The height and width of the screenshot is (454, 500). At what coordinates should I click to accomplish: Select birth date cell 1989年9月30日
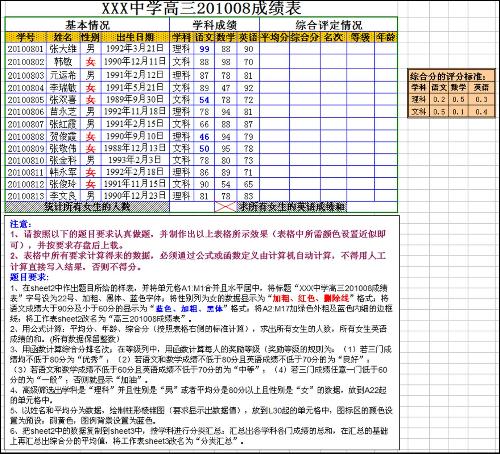click(135, 100)
